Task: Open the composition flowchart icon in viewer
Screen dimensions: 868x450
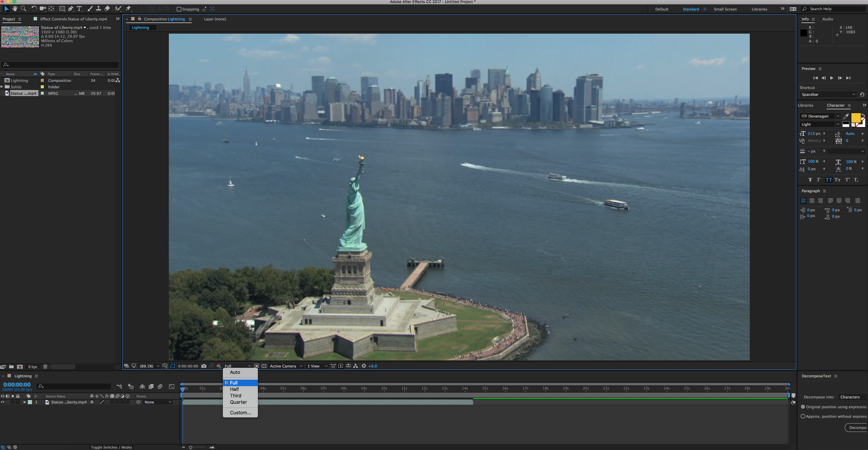Action: click(356, 366)
